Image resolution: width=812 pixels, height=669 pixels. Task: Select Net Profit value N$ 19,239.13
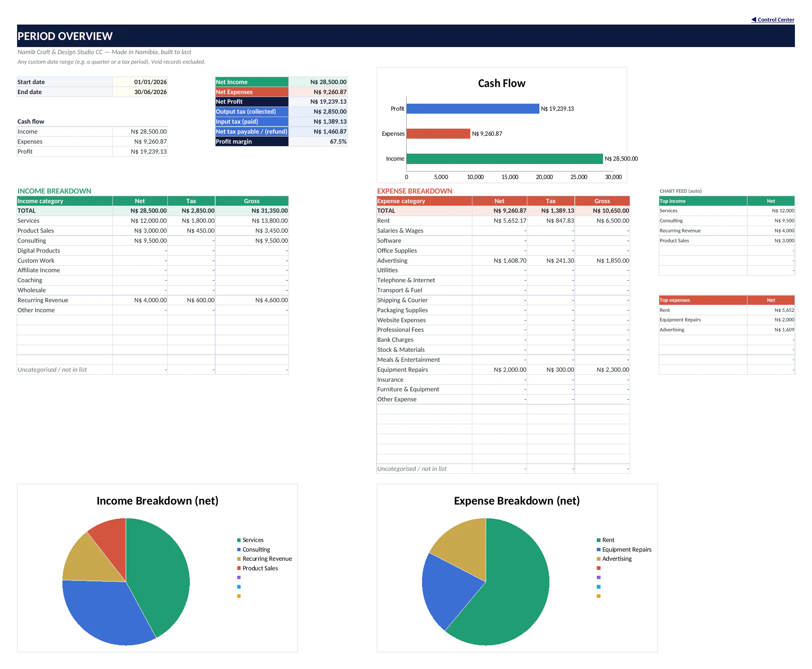coord(318,102)
